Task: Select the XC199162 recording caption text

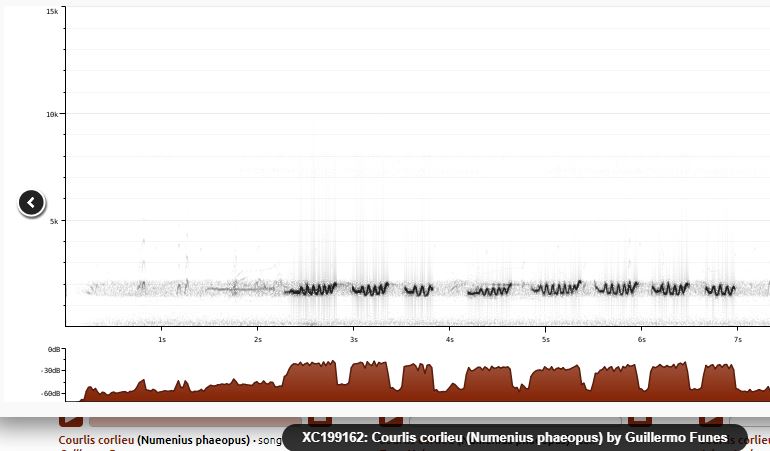Action: tap(515, 437)
